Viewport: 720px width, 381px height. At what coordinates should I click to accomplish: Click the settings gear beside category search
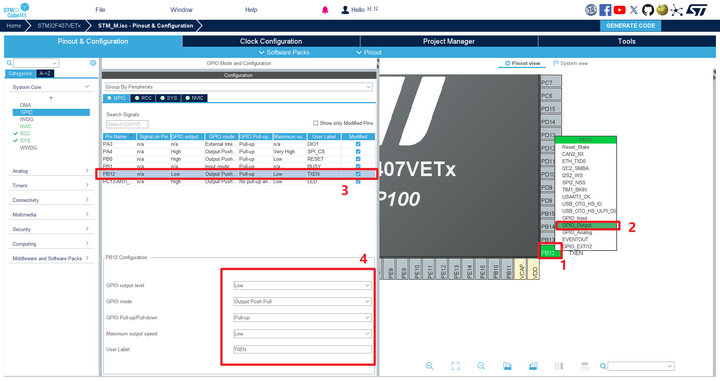[x=93, y=63]
